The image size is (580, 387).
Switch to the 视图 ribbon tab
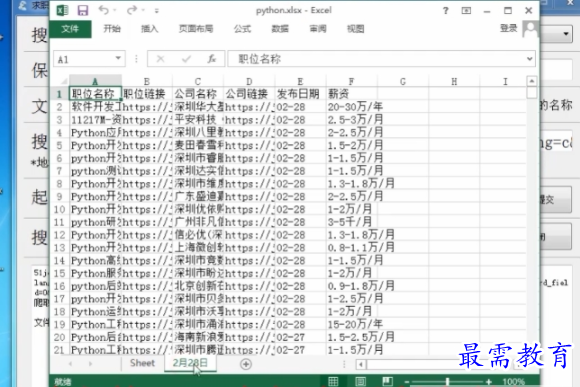[x=355, y=29]
